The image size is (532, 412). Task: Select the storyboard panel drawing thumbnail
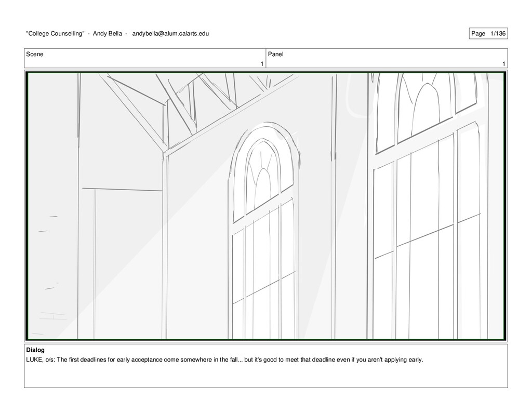point(265,206)
